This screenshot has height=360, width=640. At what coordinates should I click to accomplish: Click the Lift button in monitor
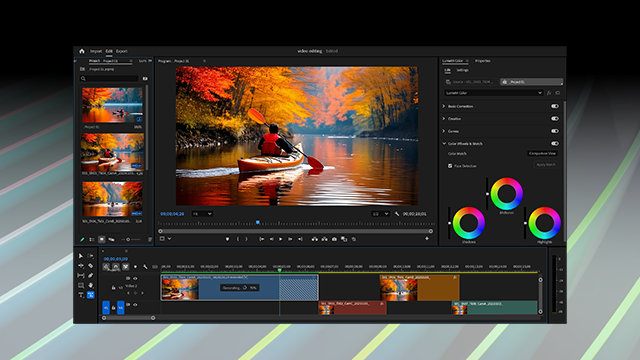pyautogui.click(x=315, y=239)
